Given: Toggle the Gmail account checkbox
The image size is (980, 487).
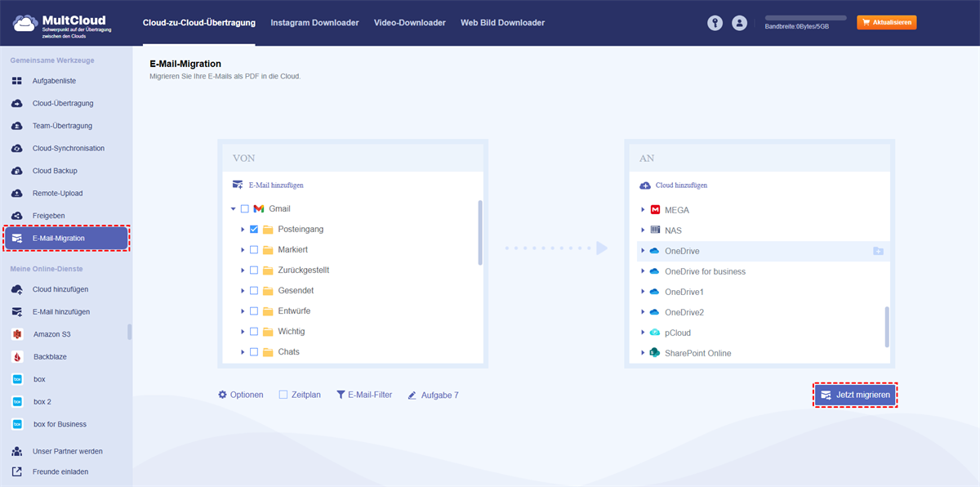Looking at the screenshot, I should [x=245, y=209].
